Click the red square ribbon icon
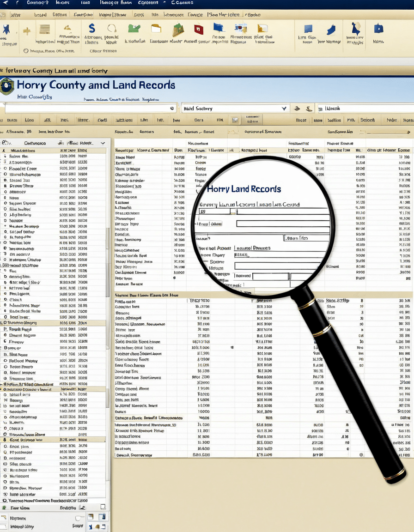The image size is (414, 532). [199, 30]
